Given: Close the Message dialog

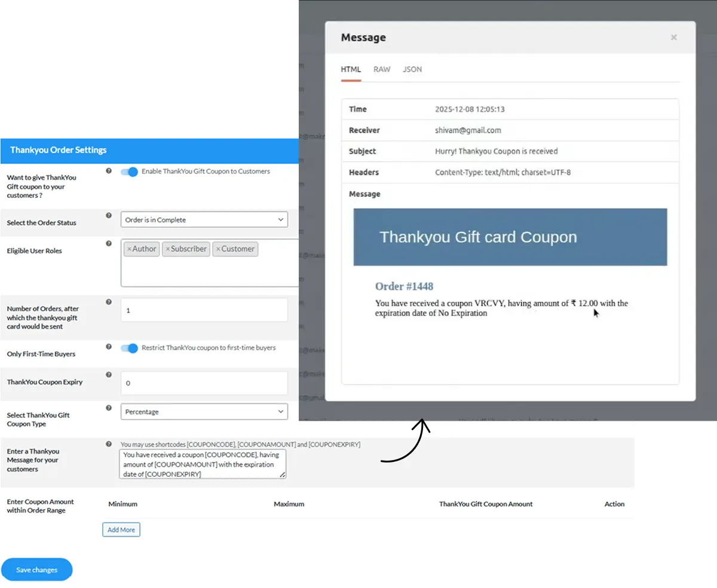Looking at the screenshot, I should point(673,38).
